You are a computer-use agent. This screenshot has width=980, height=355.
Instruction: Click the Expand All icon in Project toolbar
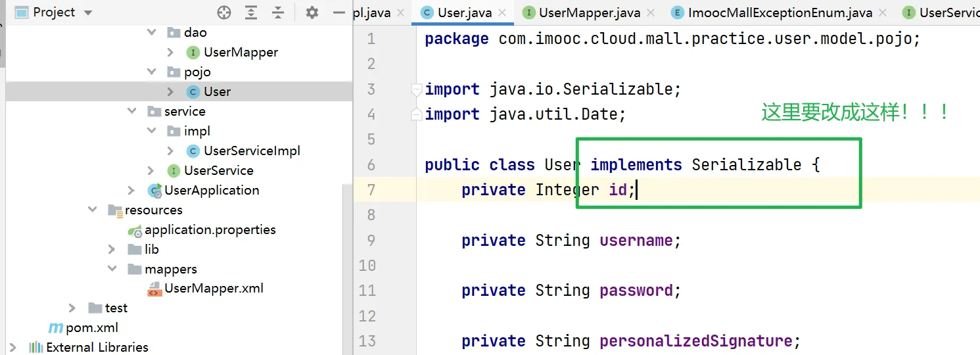tap(251, 12)
